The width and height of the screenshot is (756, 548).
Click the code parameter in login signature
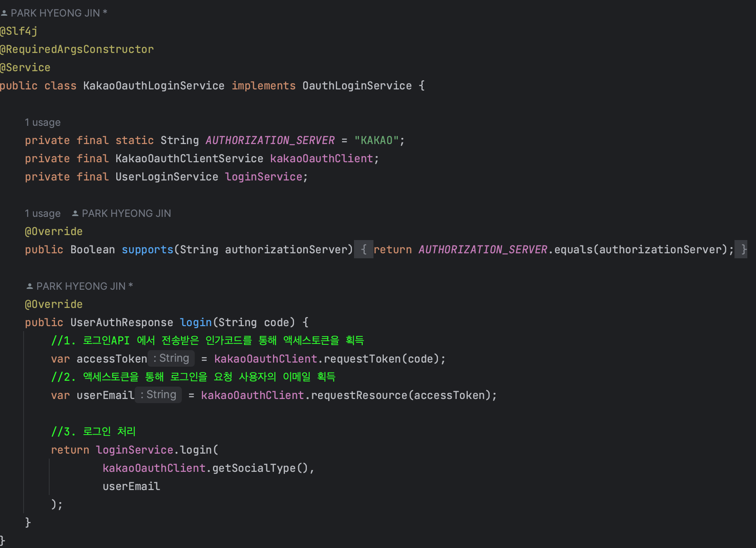[277, 323]
